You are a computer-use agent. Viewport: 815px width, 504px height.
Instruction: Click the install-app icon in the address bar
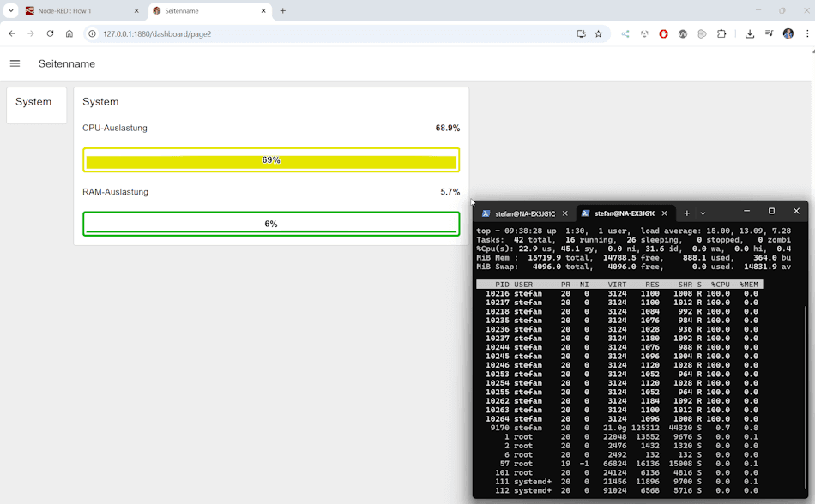(582, 33)
